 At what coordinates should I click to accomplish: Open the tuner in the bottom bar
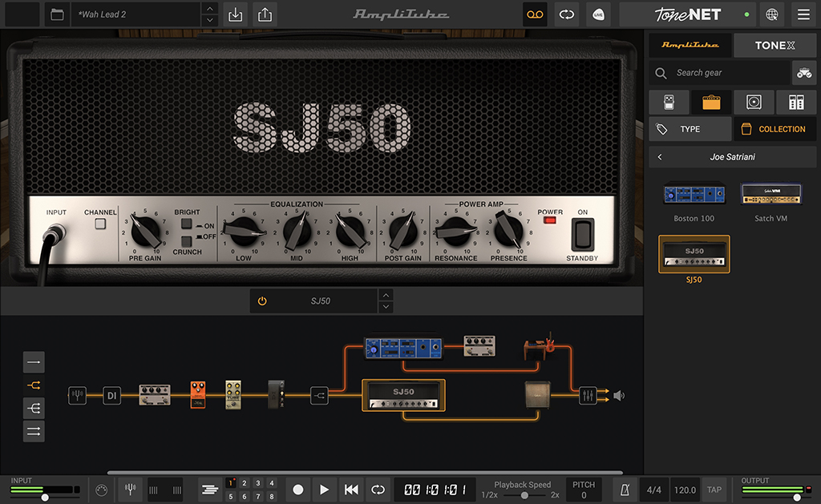point(131,489)
